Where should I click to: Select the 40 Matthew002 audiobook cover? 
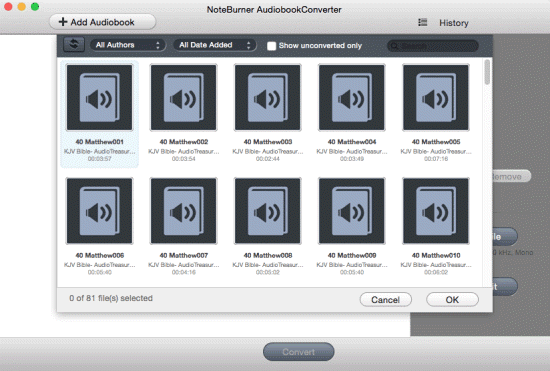point(183,97)
